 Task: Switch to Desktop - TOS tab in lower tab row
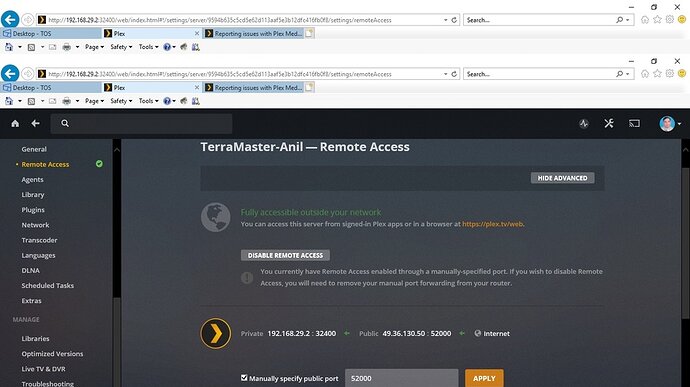coord(51,88)
